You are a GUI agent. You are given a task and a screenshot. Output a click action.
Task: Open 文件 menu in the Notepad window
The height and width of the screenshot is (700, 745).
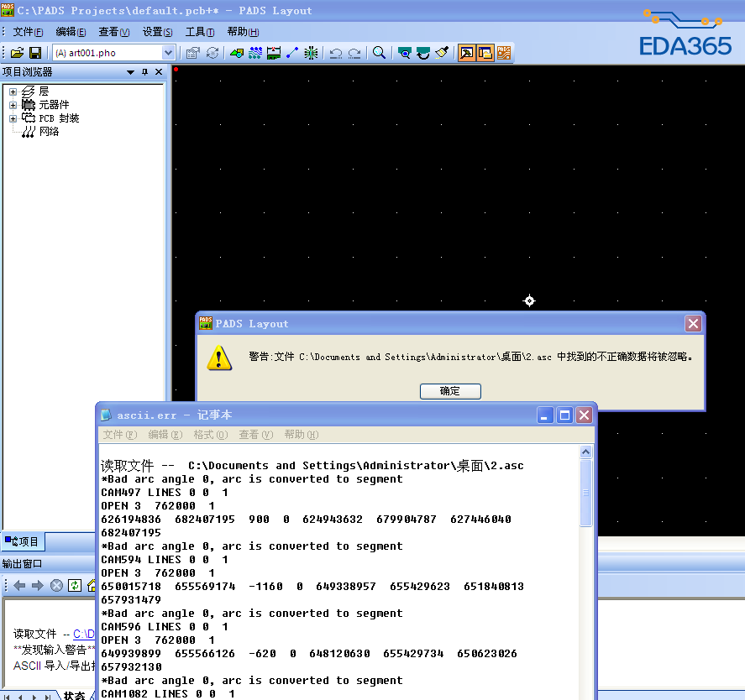(120, 435)
